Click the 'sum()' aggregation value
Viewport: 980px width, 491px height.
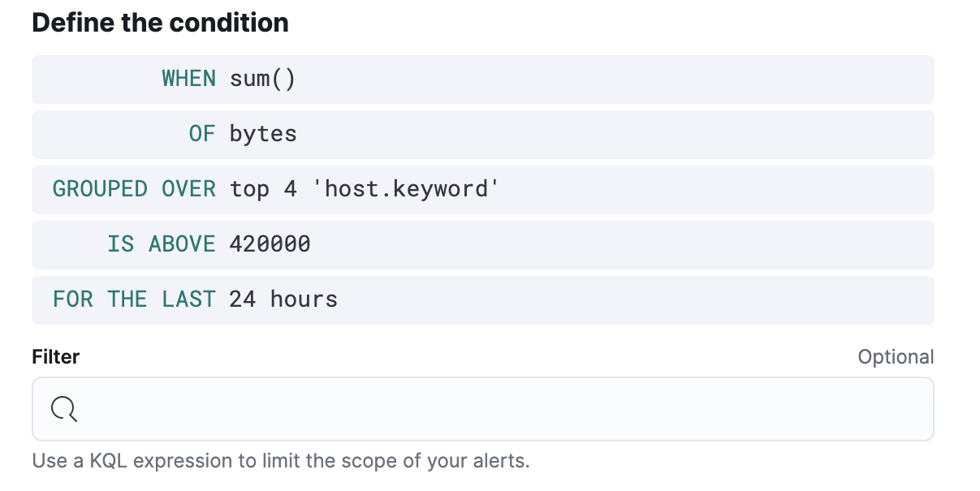coord(262,80)
